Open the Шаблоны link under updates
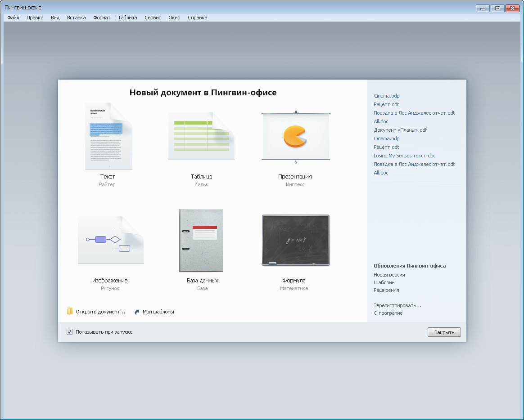The image size is (524, 420). 384,282
